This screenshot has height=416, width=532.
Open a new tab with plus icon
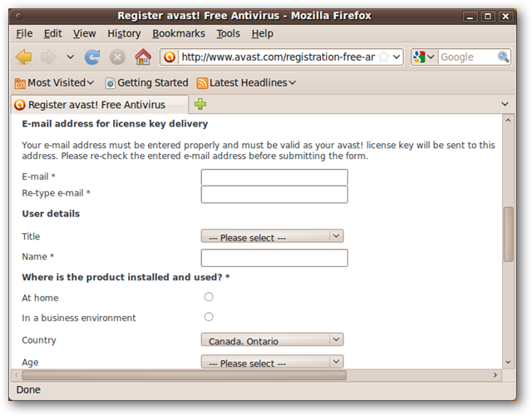coord(200,104)
